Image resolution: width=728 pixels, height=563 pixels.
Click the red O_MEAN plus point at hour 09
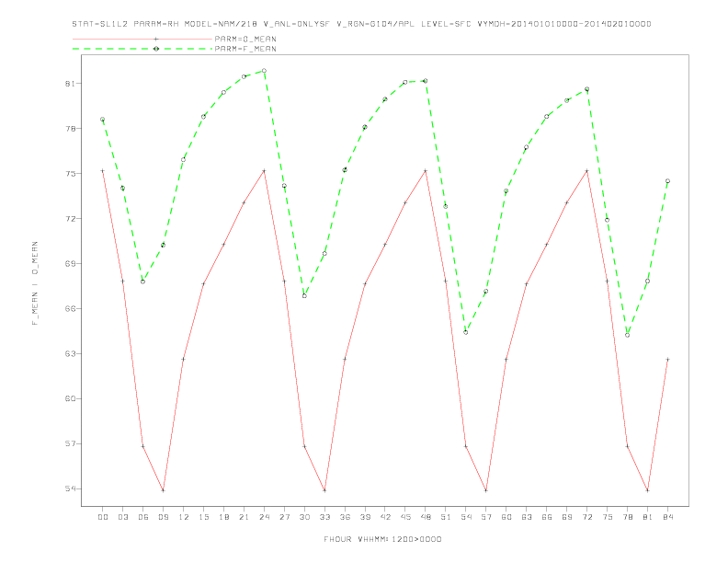[163, 490]
